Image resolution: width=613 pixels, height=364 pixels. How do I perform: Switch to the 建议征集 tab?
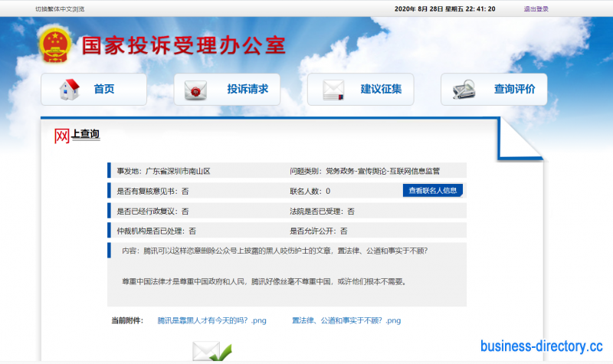pyautogui.click(x=381, y=89)
